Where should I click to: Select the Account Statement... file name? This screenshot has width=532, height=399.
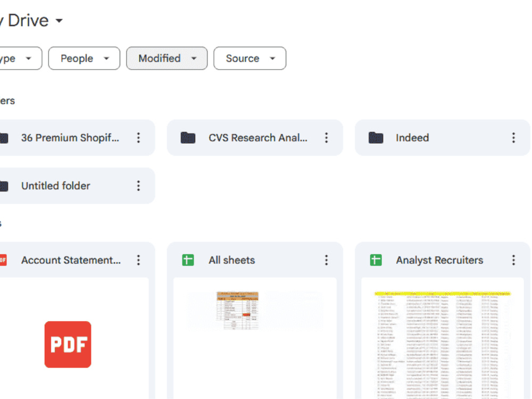point(71,260)
